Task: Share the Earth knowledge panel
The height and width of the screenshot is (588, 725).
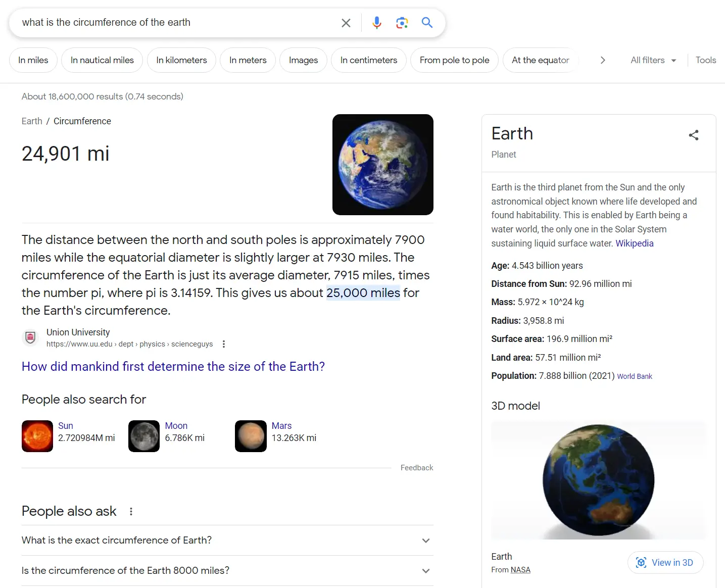Action: pyautogui.click(x=694, y=135)
